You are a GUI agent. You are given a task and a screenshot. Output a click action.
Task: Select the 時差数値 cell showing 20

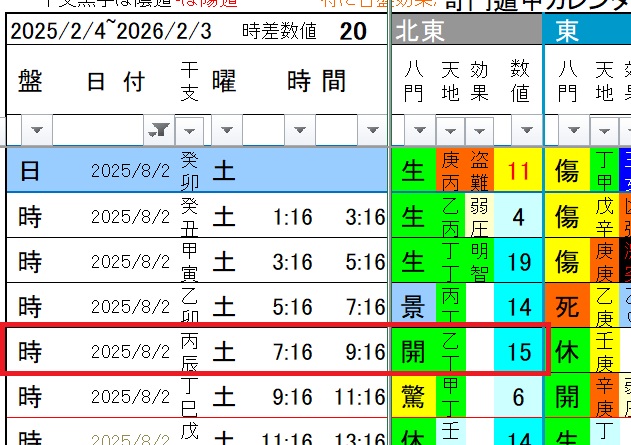352,31
